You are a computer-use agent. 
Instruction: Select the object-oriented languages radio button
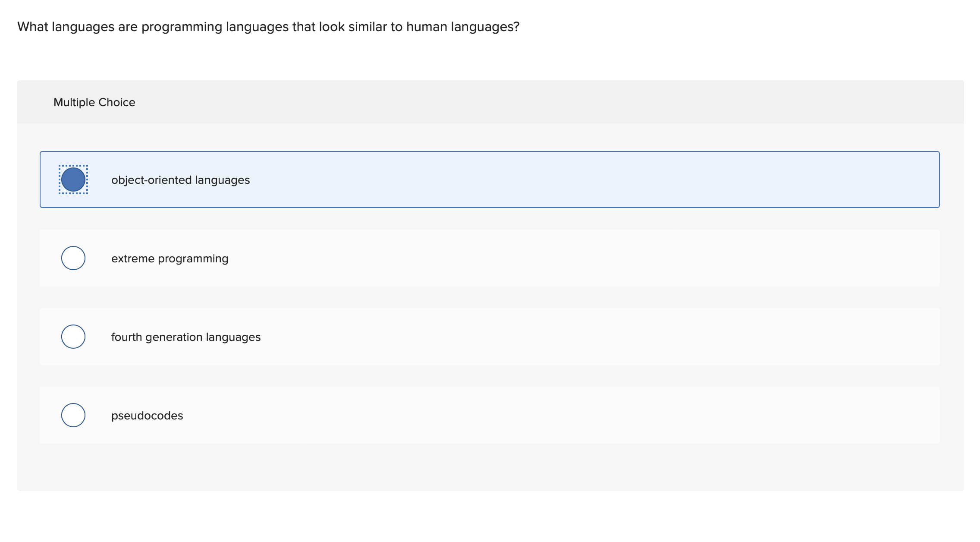point(73,180)
